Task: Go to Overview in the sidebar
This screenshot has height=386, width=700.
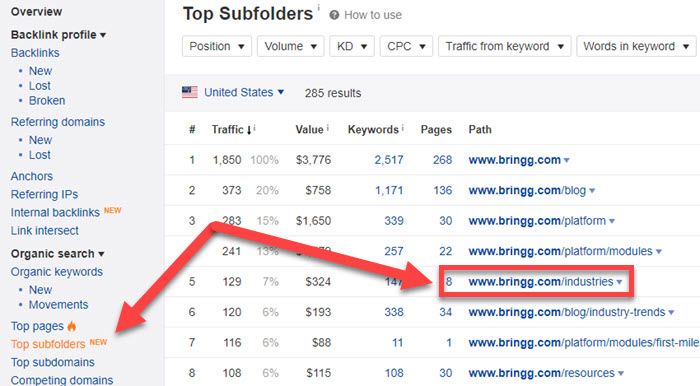Action: tap(37, 12)
